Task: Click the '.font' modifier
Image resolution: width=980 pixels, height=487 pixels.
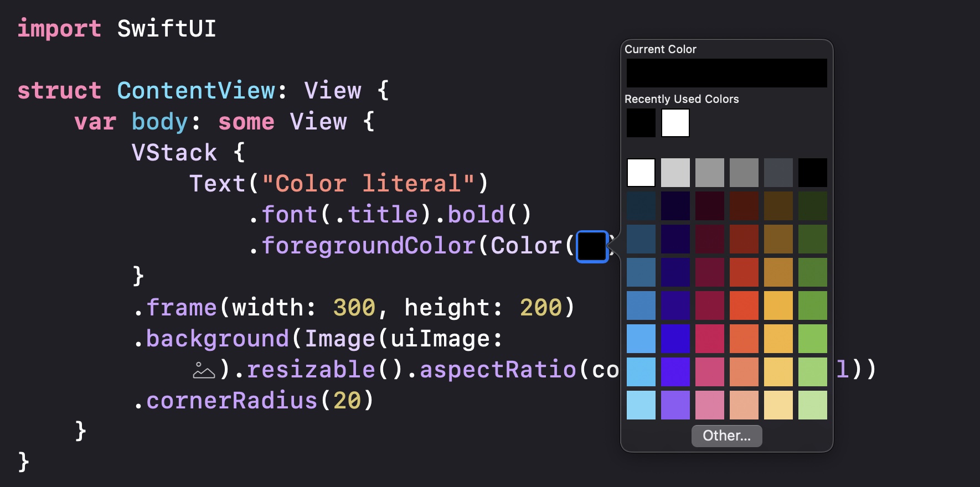Action: [282, 215]
